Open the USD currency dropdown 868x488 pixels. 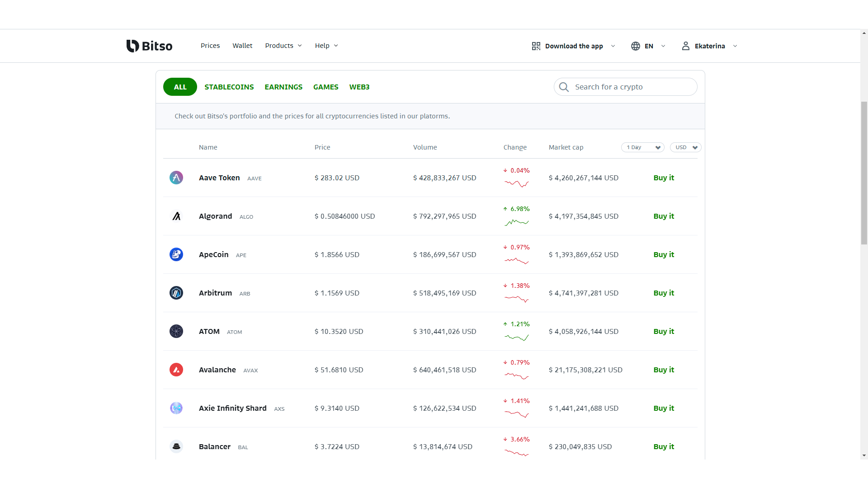(685, 147)
